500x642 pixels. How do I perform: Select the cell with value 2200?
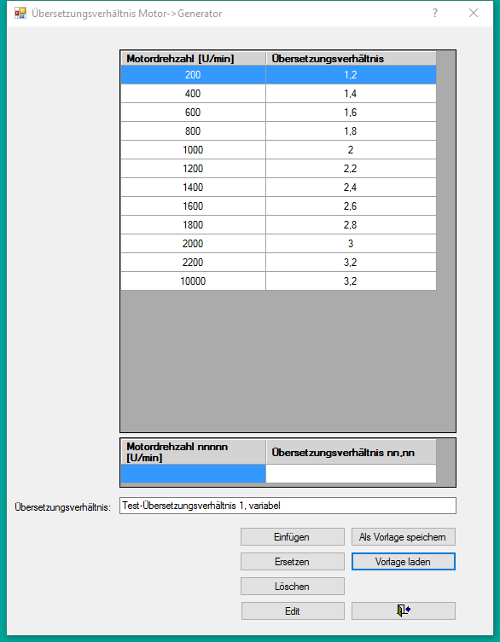(193, 262)
